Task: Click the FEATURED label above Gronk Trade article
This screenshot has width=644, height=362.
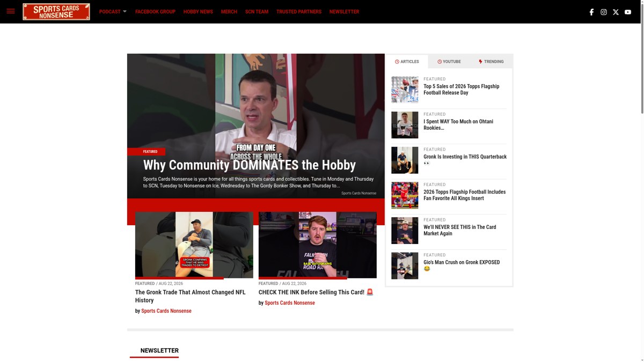Action: 145,284
